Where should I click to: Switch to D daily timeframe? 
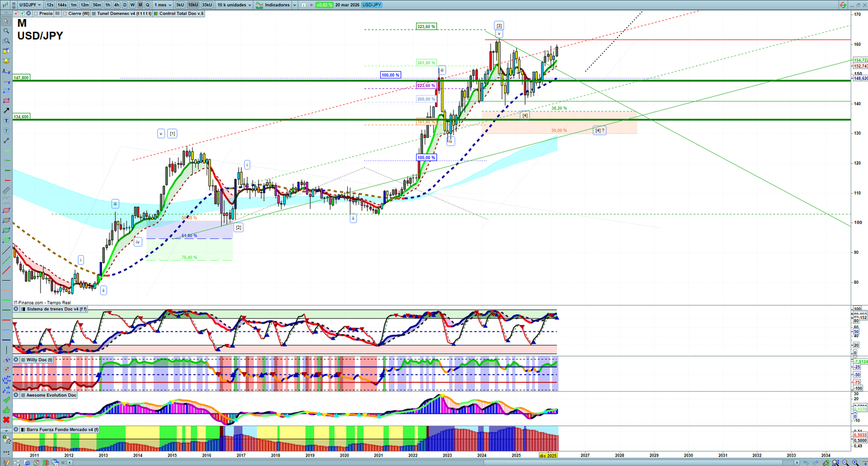(x=125, y=5)
